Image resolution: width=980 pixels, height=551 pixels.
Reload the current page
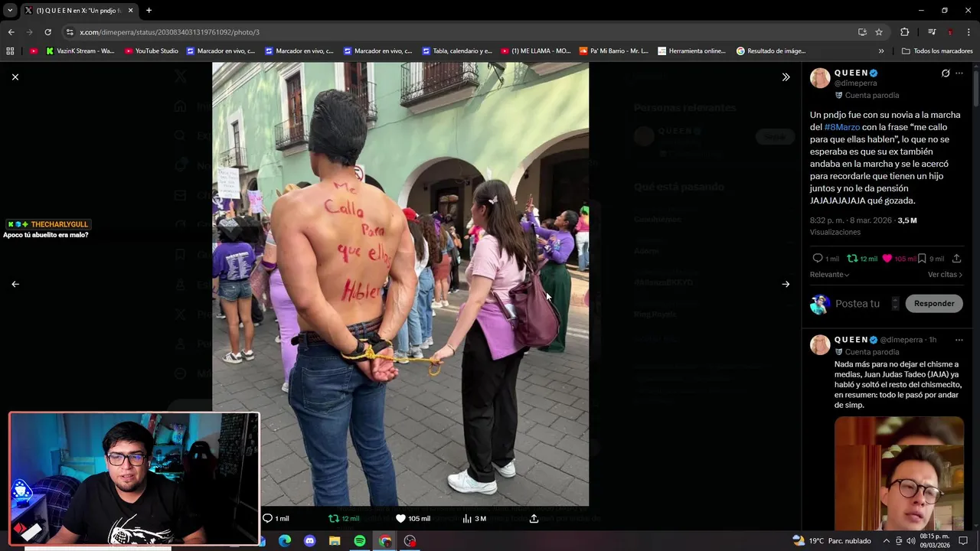point(47,32)
